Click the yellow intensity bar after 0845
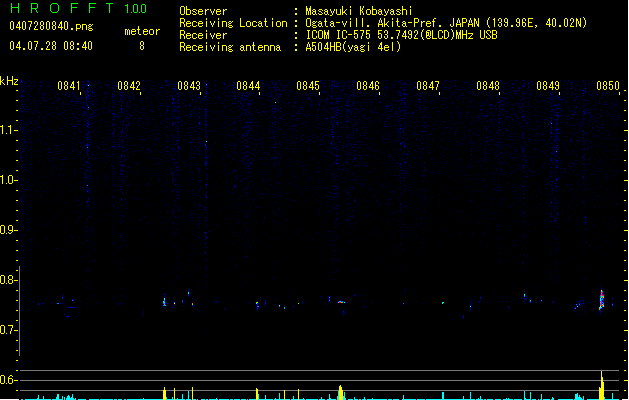 [341, 392]
